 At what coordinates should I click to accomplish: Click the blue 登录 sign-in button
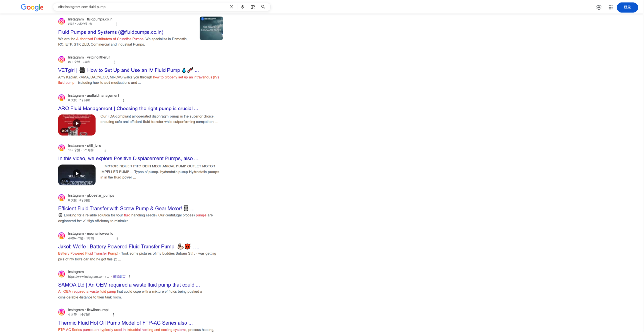point(627,7)
